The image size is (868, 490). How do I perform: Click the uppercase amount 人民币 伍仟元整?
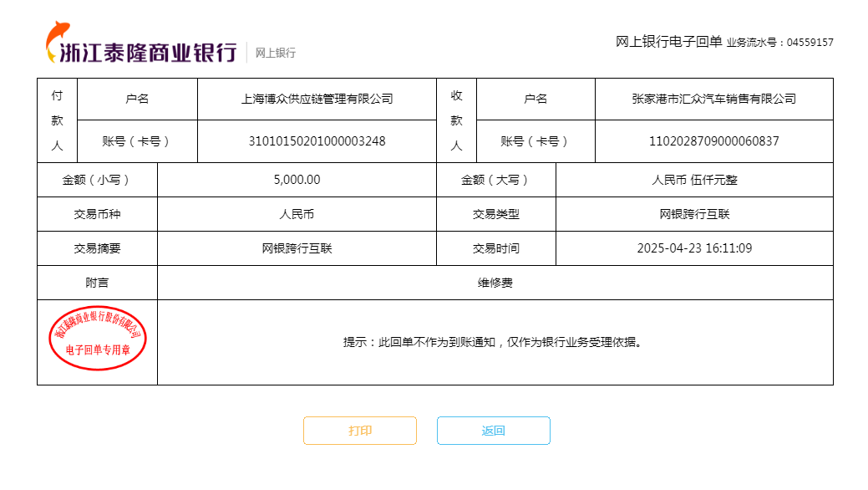pos(694,180)
